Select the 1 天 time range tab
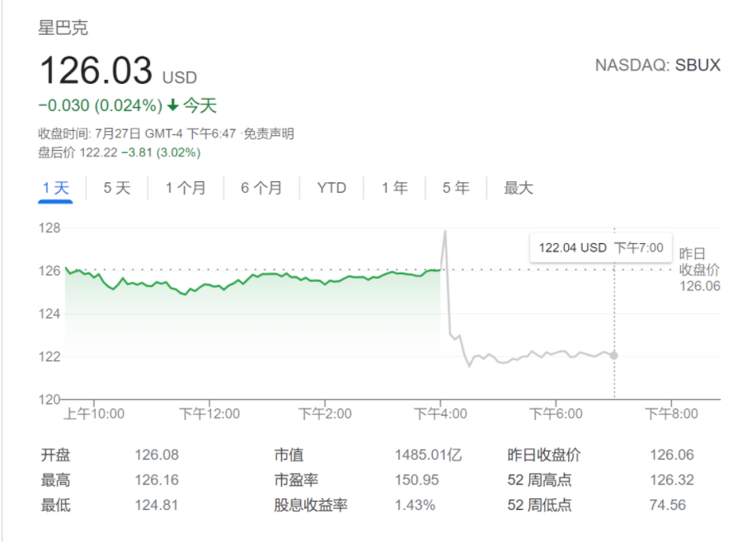The height and width of the screenshot is (542, 756). click(55, 188)
